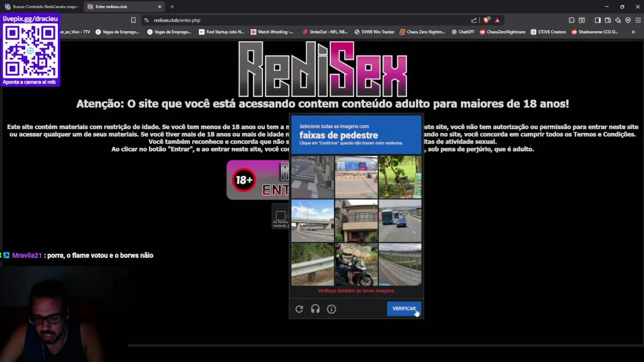Select the beige house building captcha tile

pyautogui.click(x=356, y=221)
